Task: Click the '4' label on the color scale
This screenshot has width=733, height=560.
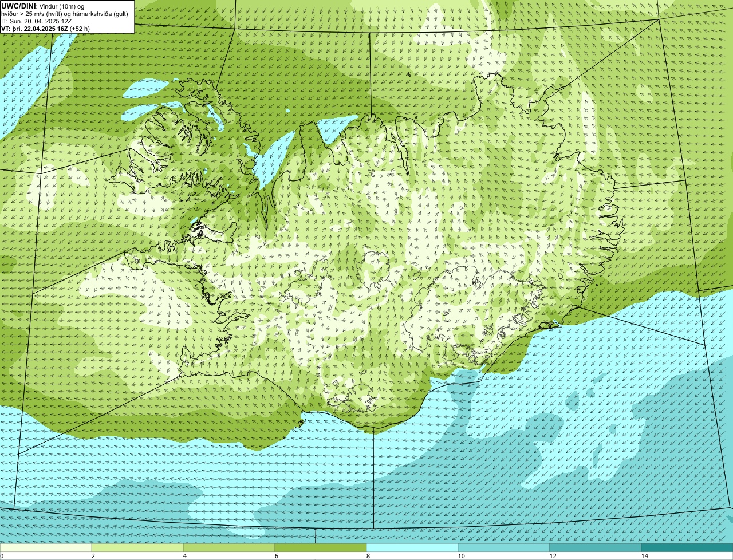Action: point(184,556)
